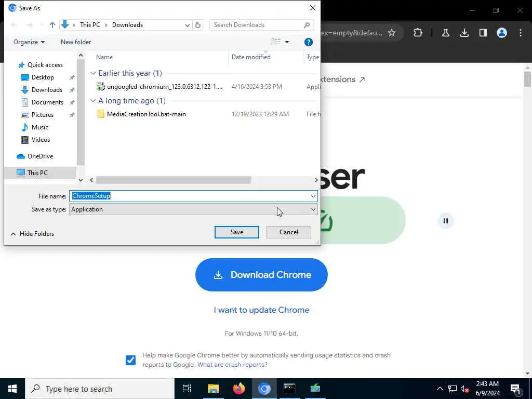Image resolution: width=532 pixels, height=399 pixels.
Task: Collapse 'A long time ago' group
Action: tap(93, 100)
